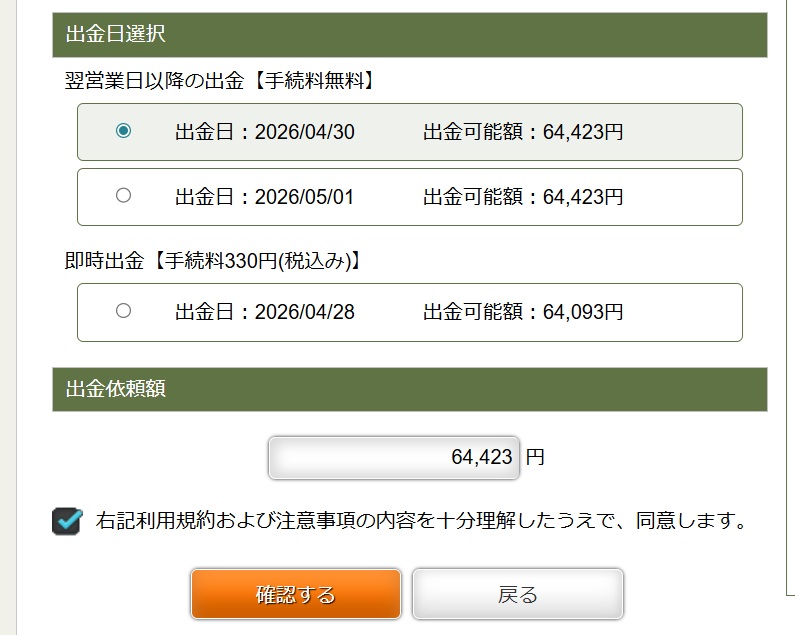Focus the 出金依頼額 amount input field
This screenshot has height=635, width=795.
(x=394, y=458)
